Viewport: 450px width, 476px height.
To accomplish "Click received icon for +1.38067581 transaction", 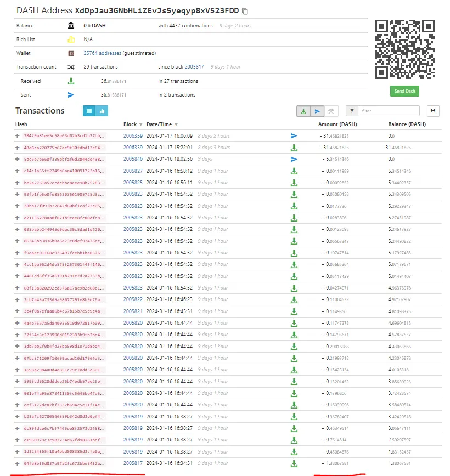I will (294, 463).
